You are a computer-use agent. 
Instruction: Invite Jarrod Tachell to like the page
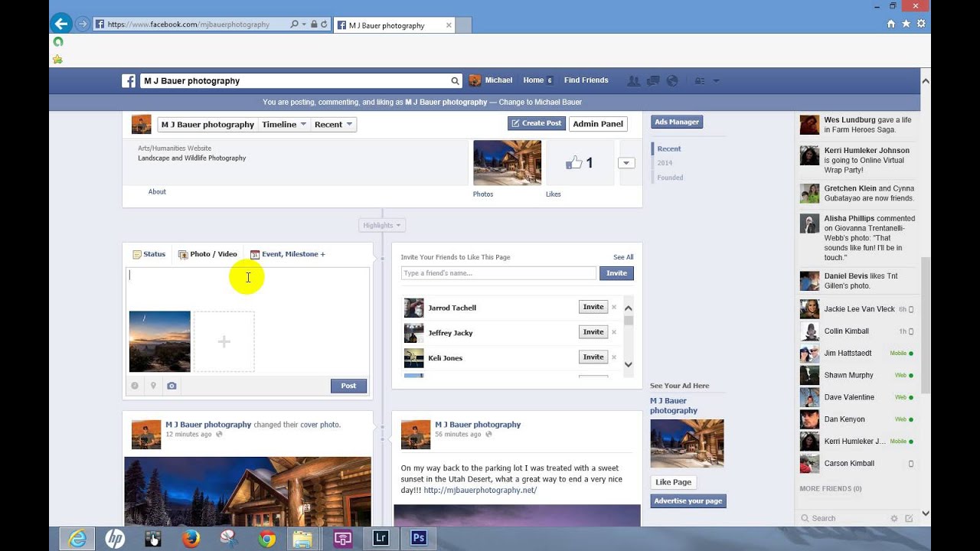click(x=593, y=307)
